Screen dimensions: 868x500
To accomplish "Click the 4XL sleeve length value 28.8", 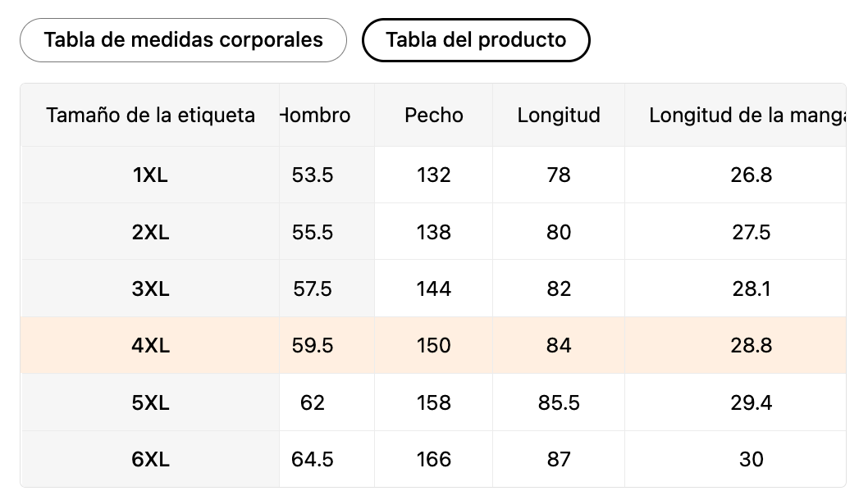I will [752, 345].
